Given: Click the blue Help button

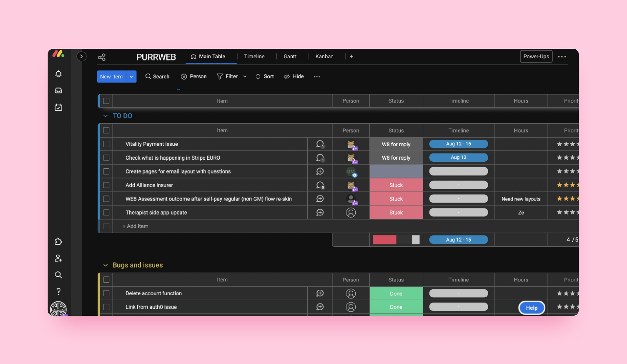Looking at the screenshot, I should (x=531, y=308).
